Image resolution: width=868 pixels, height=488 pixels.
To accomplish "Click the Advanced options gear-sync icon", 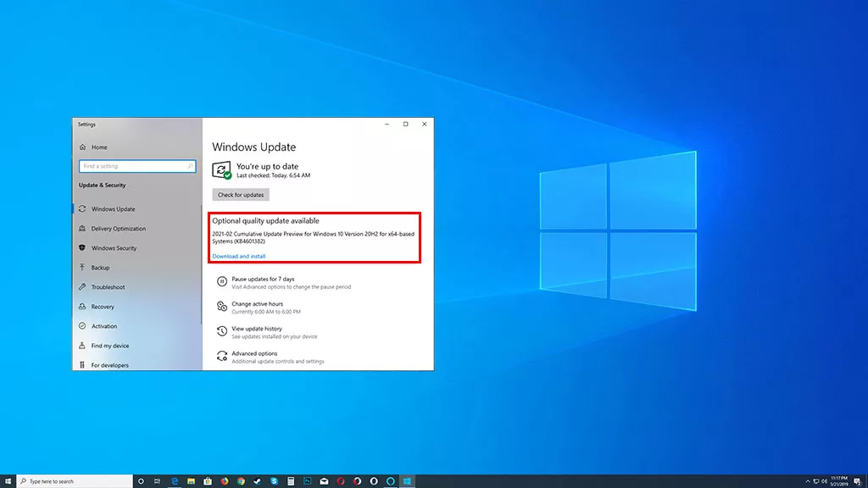I will [x=222, y=357].
